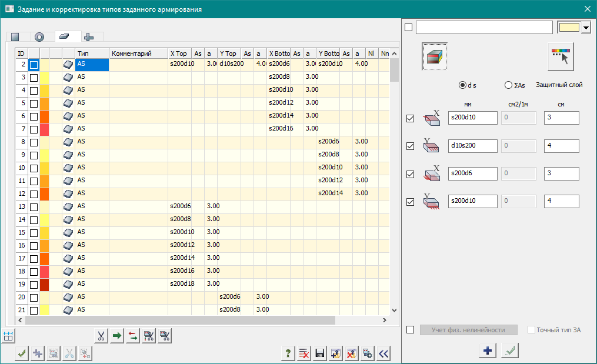Switch to the ring-shaped circle tab
597x364 pixels.
tap(39, 37)
